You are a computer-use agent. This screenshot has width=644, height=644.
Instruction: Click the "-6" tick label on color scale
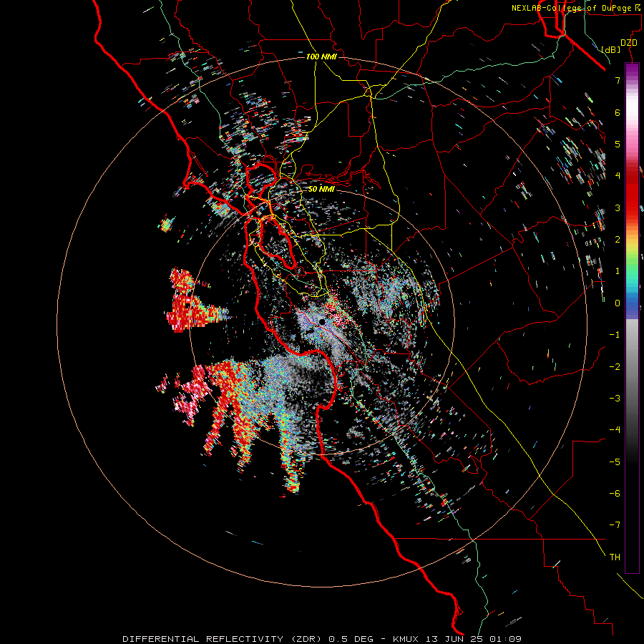click(615, 494)
